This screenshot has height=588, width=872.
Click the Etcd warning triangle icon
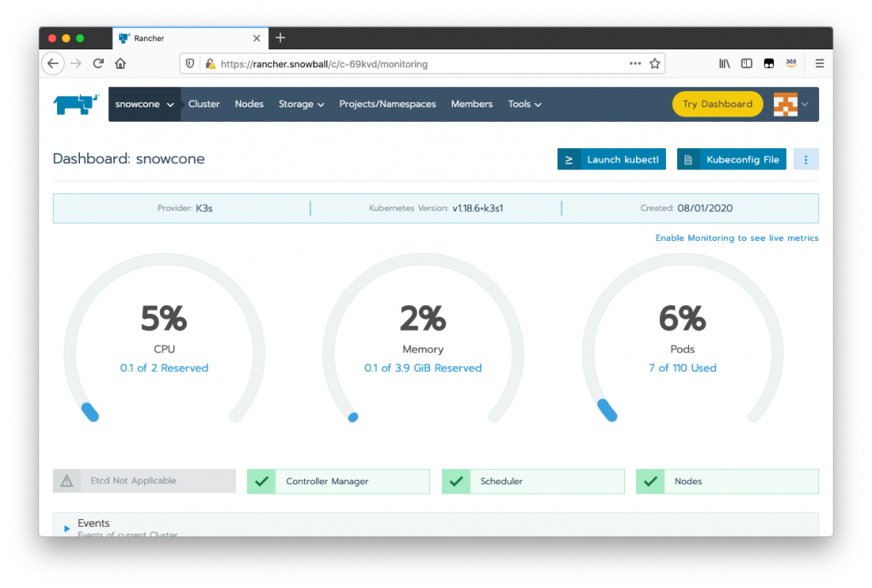coord(66,482)
